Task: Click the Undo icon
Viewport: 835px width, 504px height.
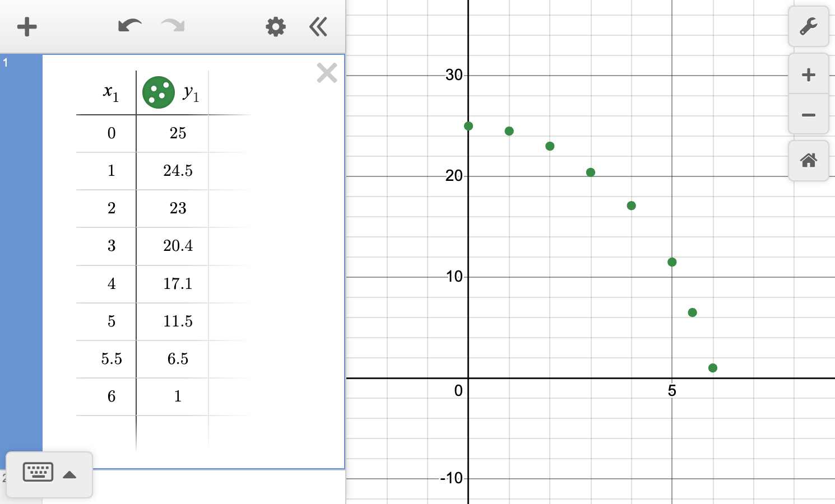Action: (x=129, y=26)
